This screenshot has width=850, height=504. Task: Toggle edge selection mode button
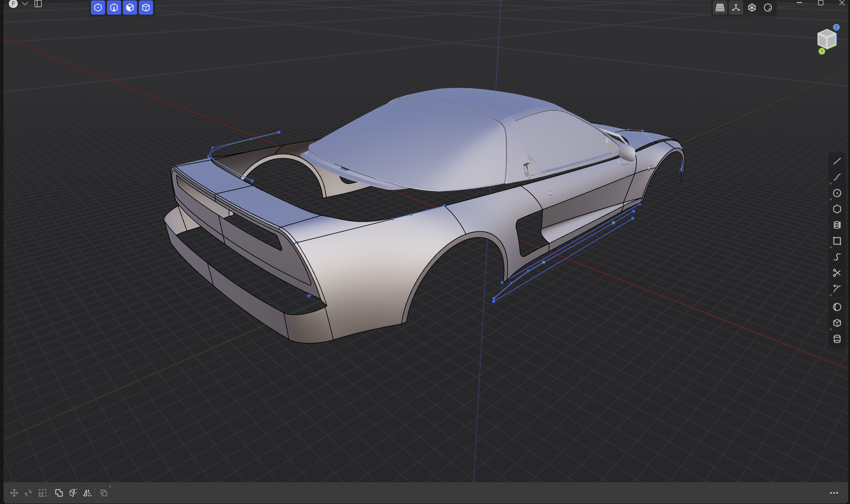(114, 8)
